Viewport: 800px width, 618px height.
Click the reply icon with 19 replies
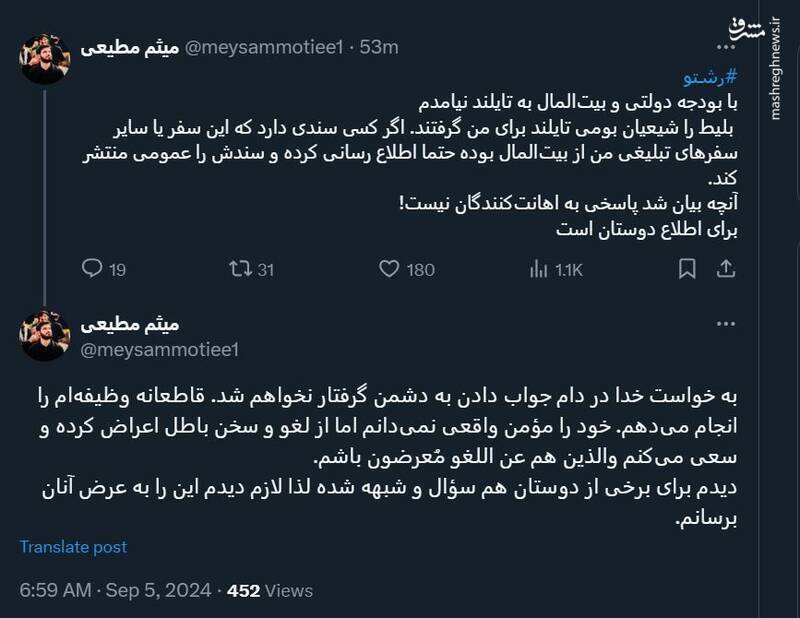(91, 269)
